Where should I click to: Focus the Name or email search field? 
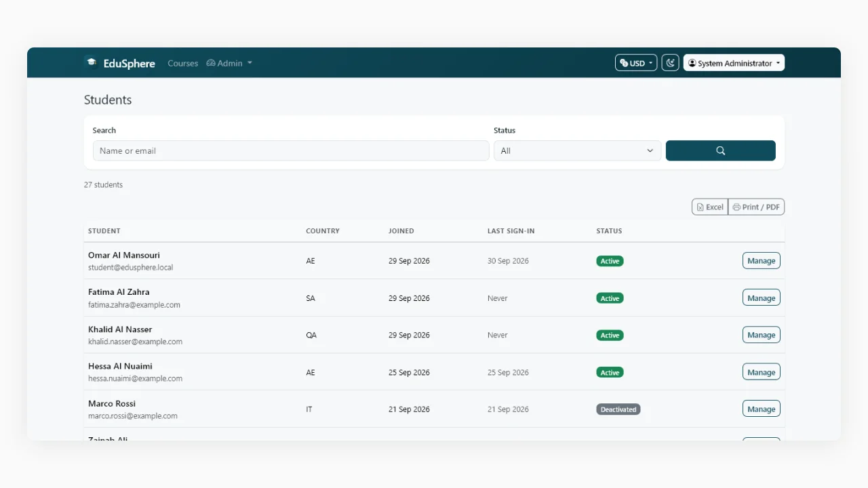click(x=291, y=150)
